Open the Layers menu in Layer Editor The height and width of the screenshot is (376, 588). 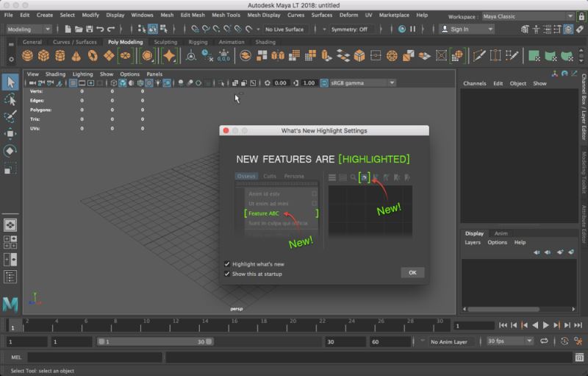tap(473, 242)
